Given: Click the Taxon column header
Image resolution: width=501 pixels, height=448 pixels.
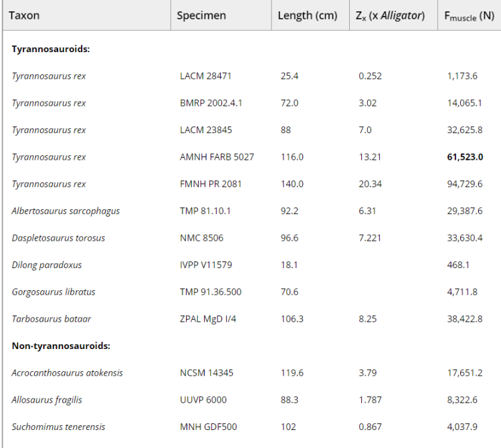Looking at the screenshot, I should (x=24, y=15).
